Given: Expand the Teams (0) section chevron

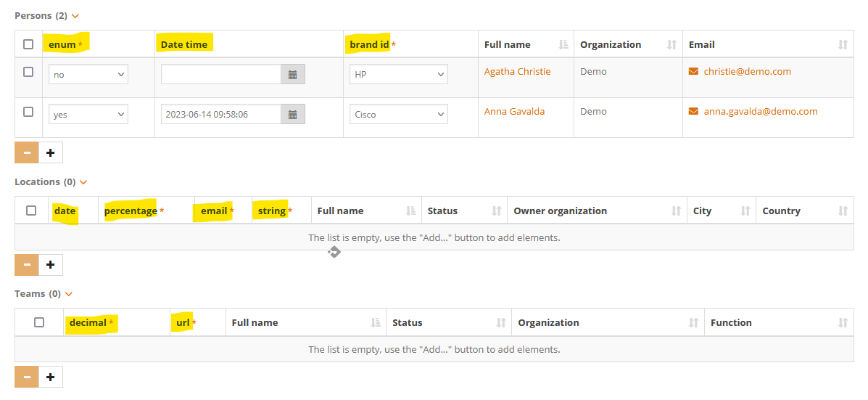Looking at the screenshot, I should [69, 294].
